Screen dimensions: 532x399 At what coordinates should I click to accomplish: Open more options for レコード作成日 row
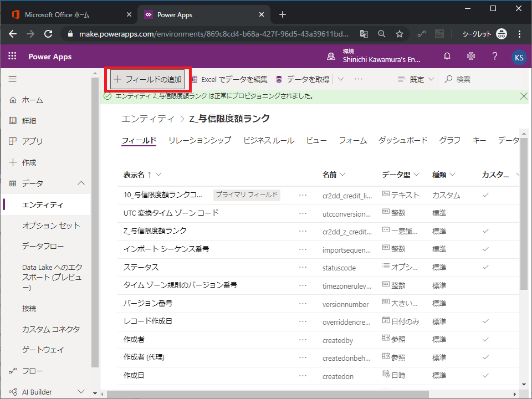(303, 321)
